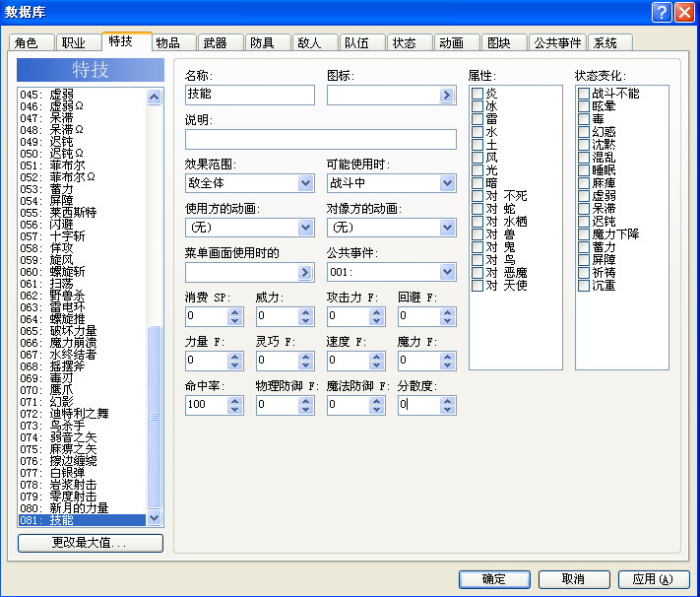Toggle the 暗 attribute checkbox
Viewport: 700px width, 597px height.
[477, 183]
